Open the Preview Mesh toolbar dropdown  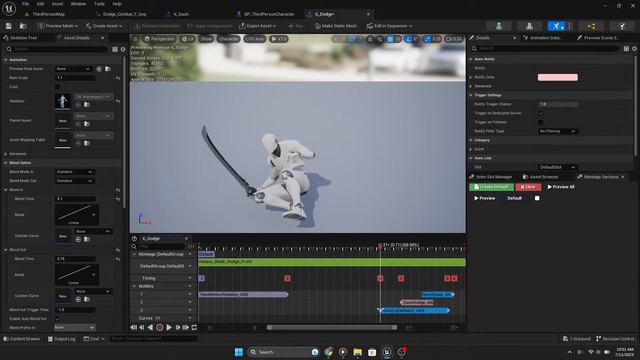tap(58, 26)
